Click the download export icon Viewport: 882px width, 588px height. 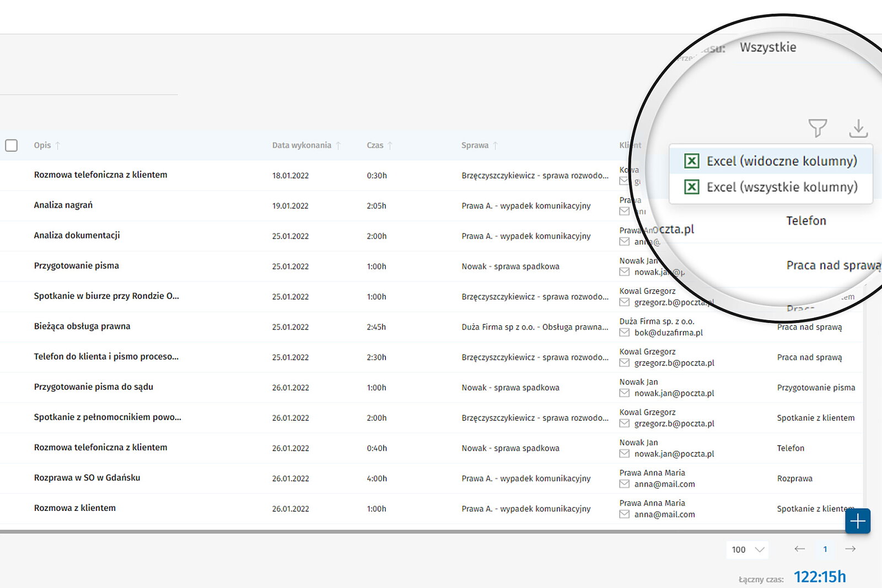click(x=858, y=128)
